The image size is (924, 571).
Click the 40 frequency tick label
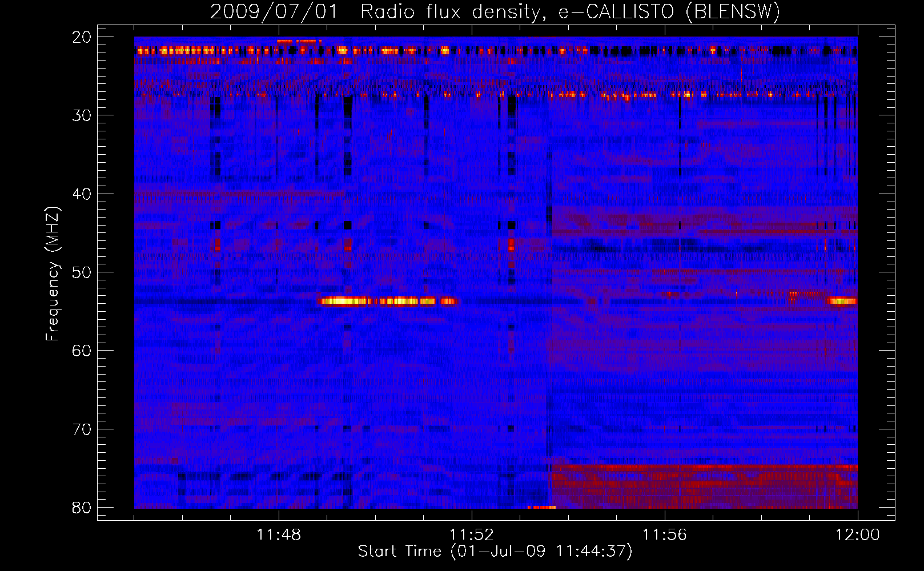[x=82, y=194]
